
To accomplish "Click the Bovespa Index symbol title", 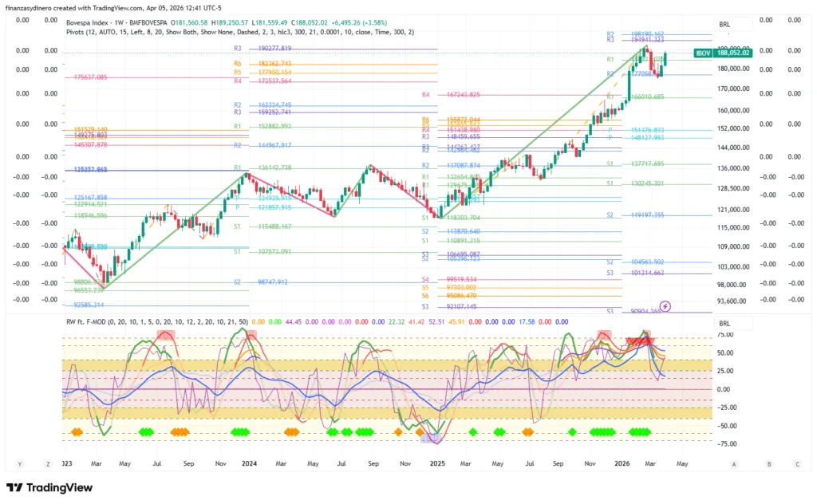I will [91, 22].
